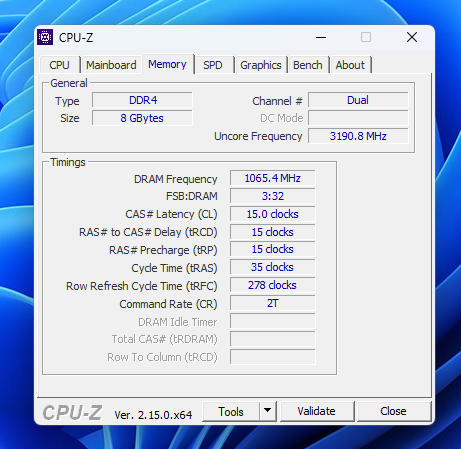
Task: Select the SPD tab
Action: tap(213, 65)
